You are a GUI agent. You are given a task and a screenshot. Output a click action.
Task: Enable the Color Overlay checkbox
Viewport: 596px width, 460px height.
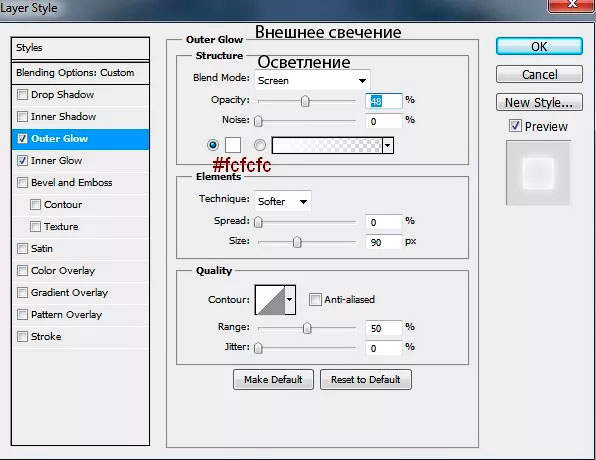point(22,271)
